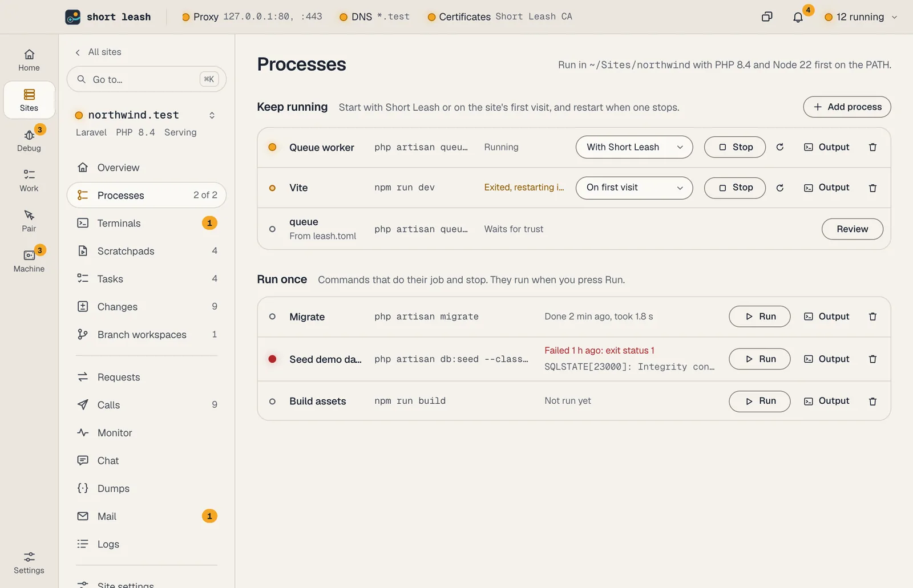Show Output for Build assets
913x588 pixels.
826,401
